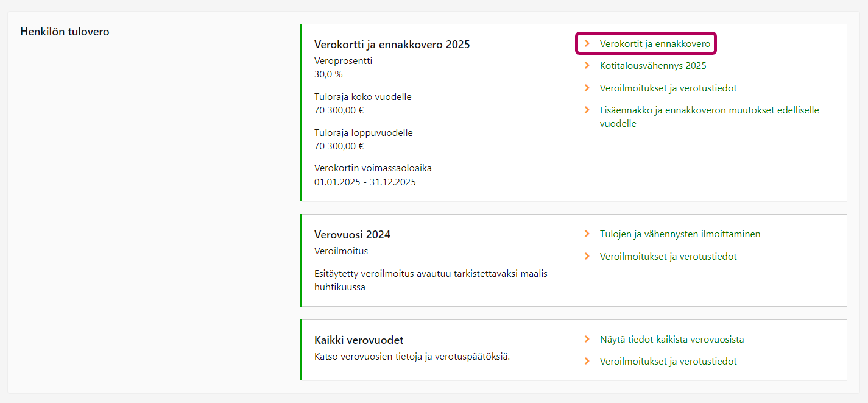The height and width of the screenshot is (403, 868).
Task: Open Veroilmoitukset ja verotustiedot under Kaikki verovuodet
Action: coord(668,362)
